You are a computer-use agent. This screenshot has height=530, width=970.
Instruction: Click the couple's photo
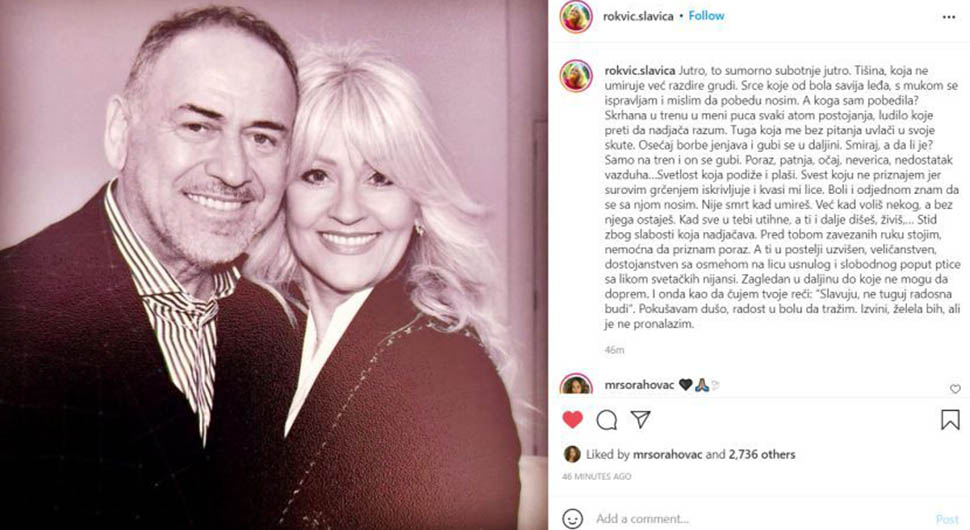click(273, 265)
